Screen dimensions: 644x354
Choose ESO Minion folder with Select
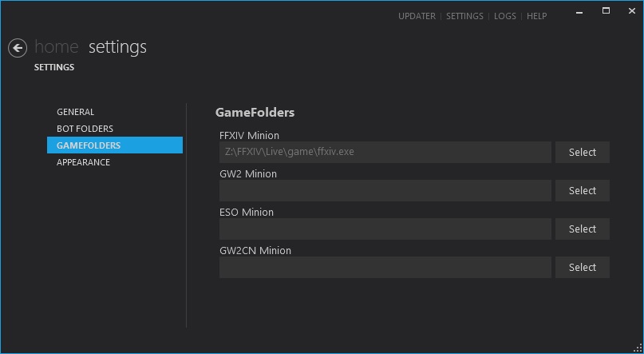582,229
